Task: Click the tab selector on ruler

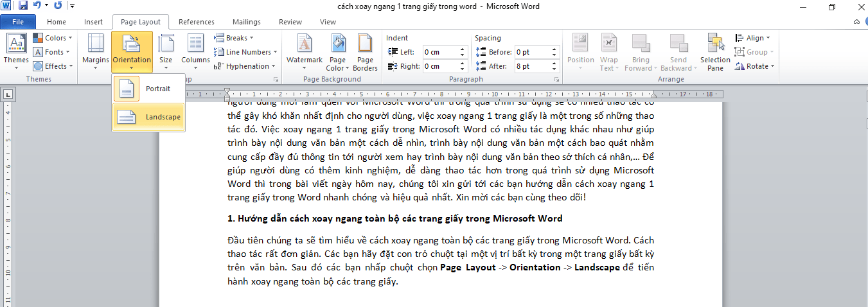Action: point(8,95)
